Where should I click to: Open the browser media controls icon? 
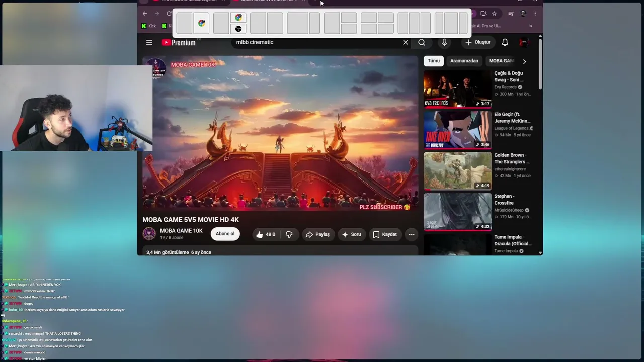(x=511, y=14)
